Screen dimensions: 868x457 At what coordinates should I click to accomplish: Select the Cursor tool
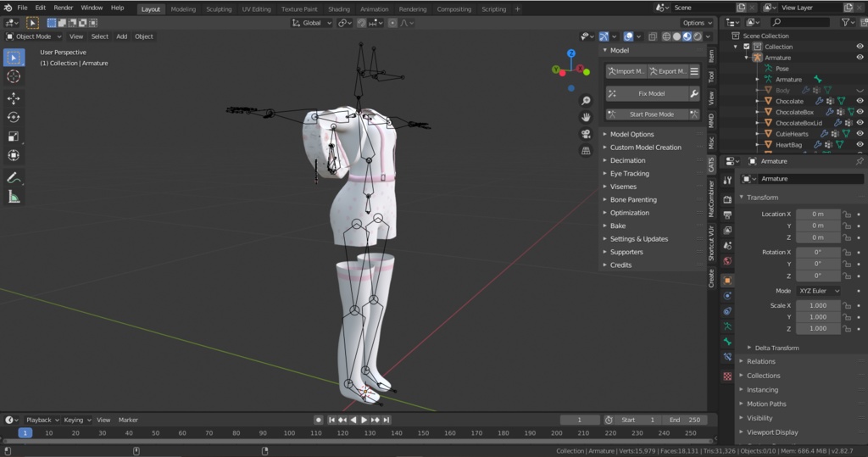point(14,76)
